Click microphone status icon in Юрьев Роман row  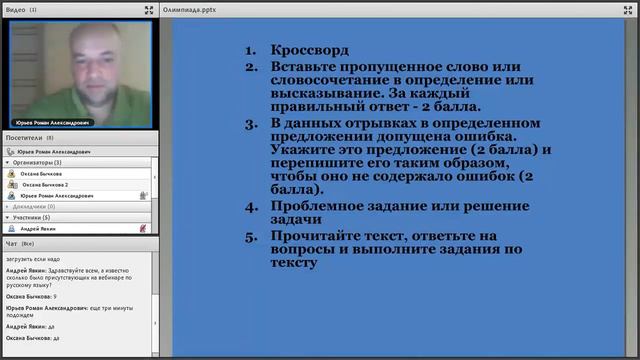tap(143, 196)
